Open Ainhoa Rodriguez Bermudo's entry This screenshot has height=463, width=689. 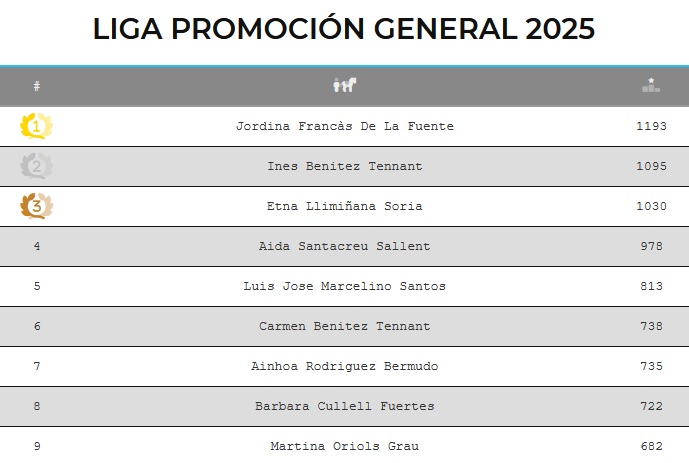345,366
